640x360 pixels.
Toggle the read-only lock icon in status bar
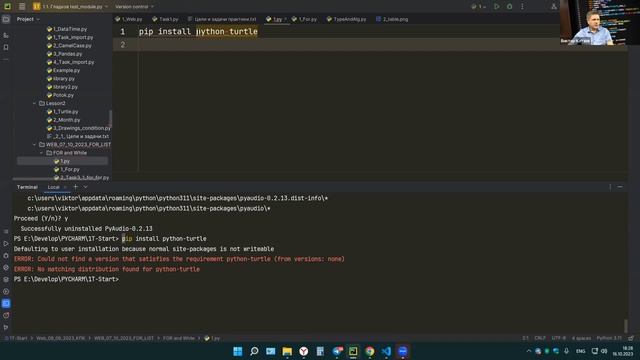coord(631,338)
